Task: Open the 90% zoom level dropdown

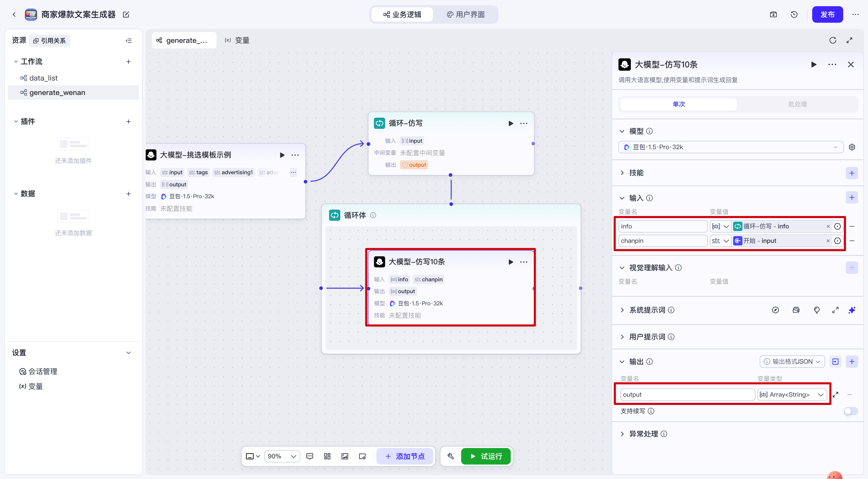Action: [x=282, y=456]
